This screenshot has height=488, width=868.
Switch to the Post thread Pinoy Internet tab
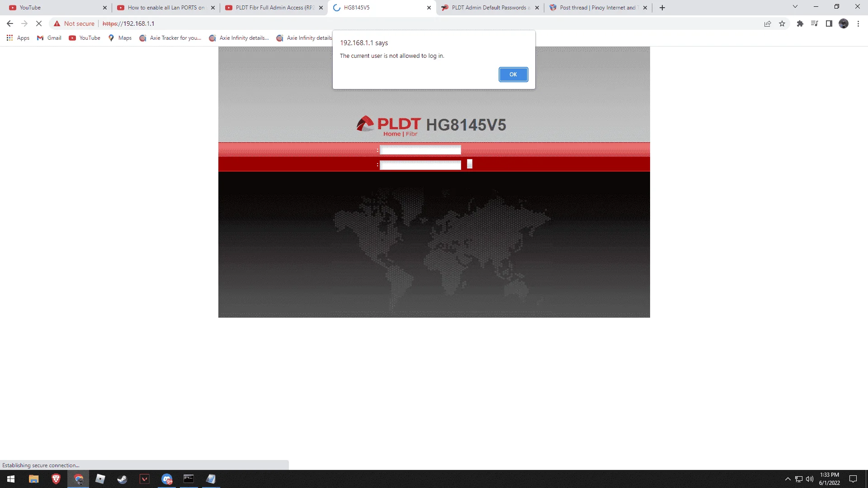598,8
